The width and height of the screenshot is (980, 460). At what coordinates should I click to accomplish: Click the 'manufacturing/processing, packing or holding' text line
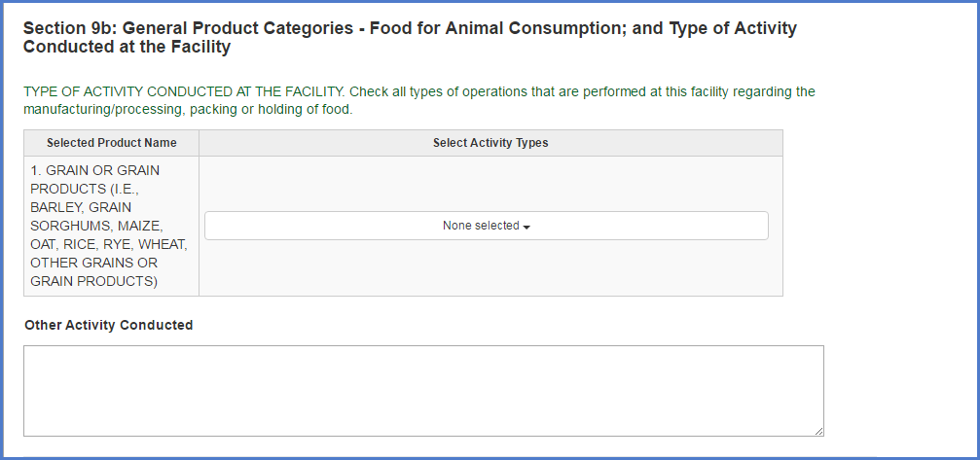(188, 110)
